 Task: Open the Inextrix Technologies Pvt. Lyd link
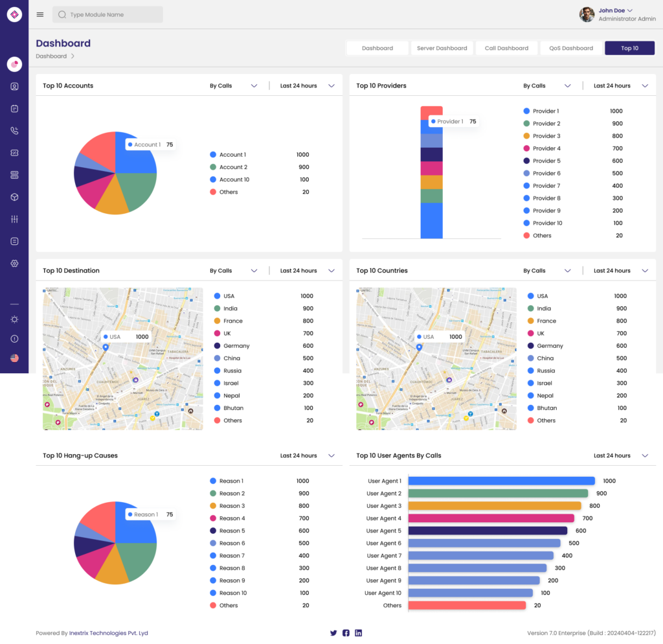click(108, 633)
